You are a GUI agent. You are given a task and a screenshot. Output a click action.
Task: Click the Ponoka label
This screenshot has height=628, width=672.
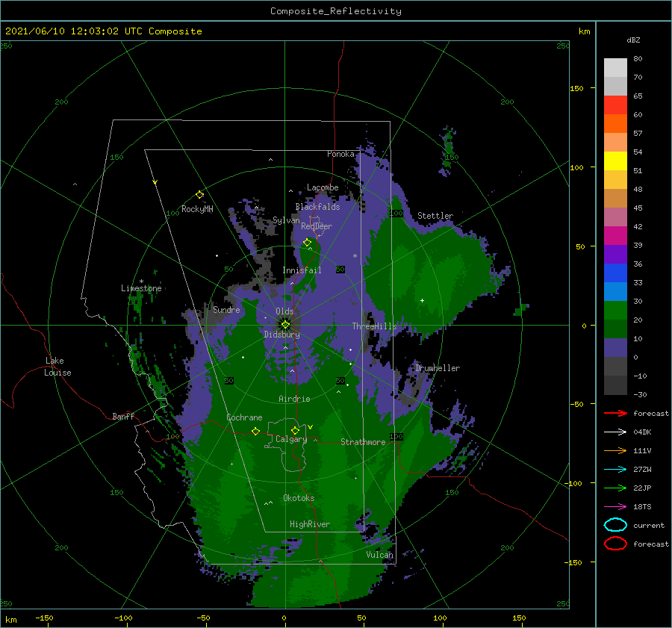tap(340, 154)
